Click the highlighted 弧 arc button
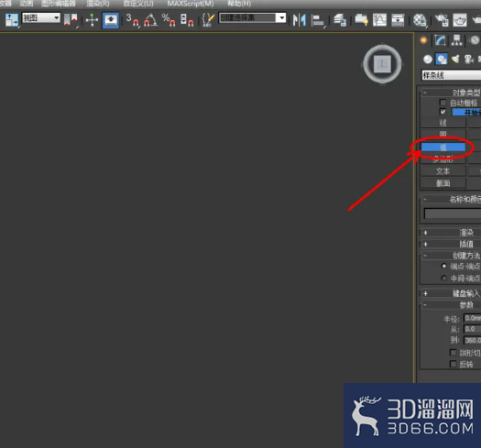481x448 pixels. pos(443,148)
